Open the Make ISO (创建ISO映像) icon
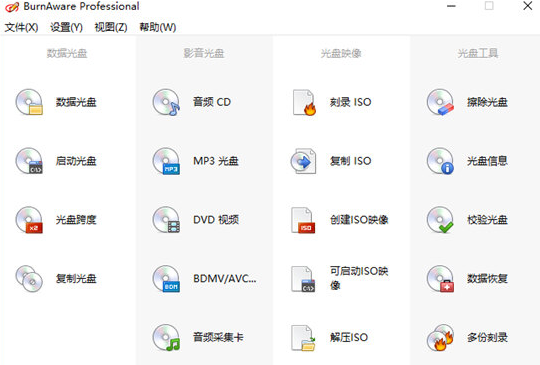The height and width of the screenshot is (365, 540). [x=303, y=220]
